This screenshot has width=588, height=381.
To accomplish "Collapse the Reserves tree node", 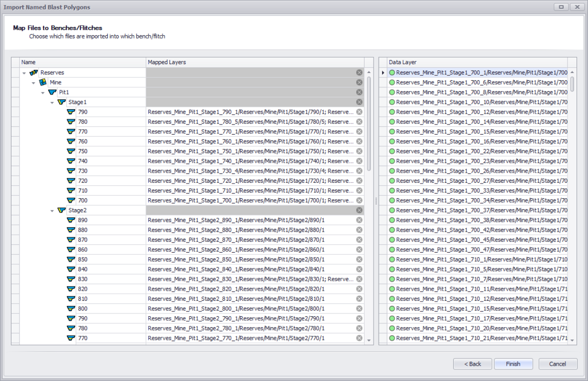I will point(24,73).
